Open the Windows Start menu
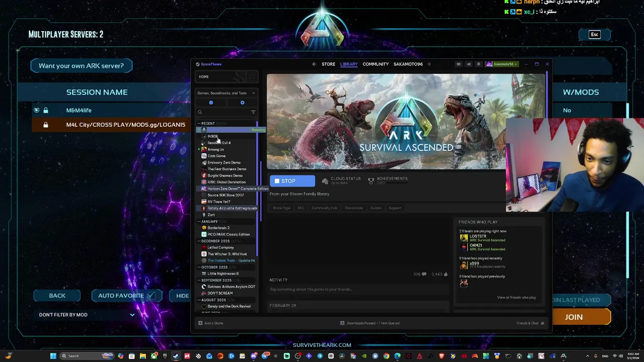644x362 pixels. click(x=53, y=356)
